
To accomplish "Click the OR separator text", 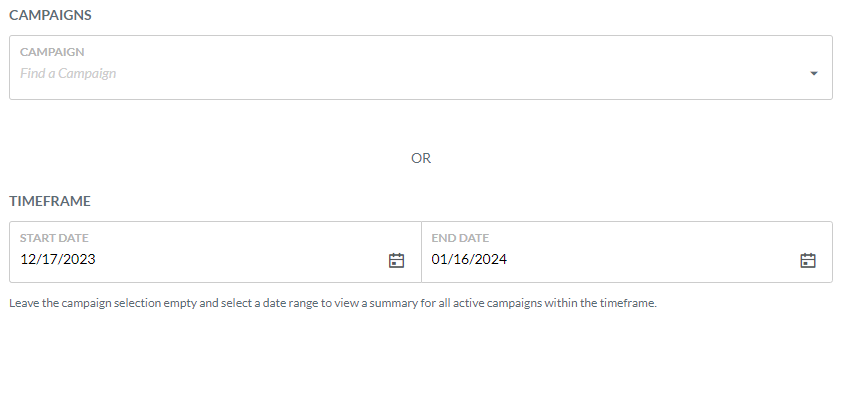I will pos(421,158).
